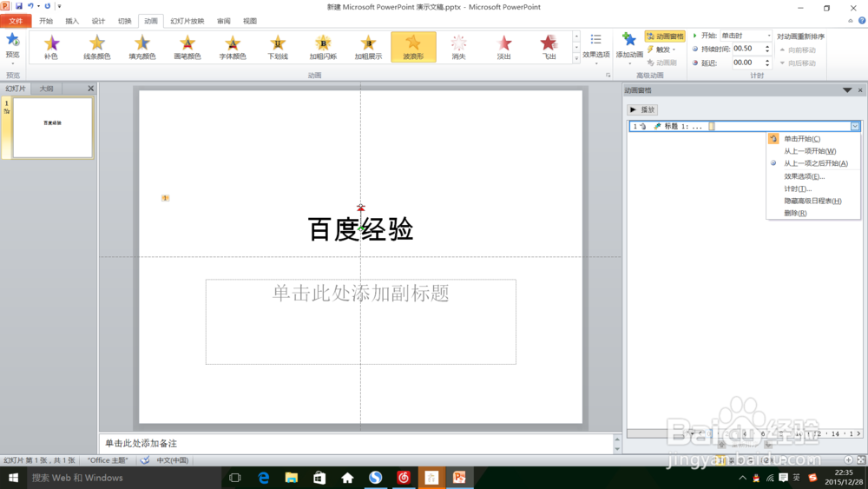868x489 pixels.
Task: Close the slides/outline pane
Action: tap(91, 89)
